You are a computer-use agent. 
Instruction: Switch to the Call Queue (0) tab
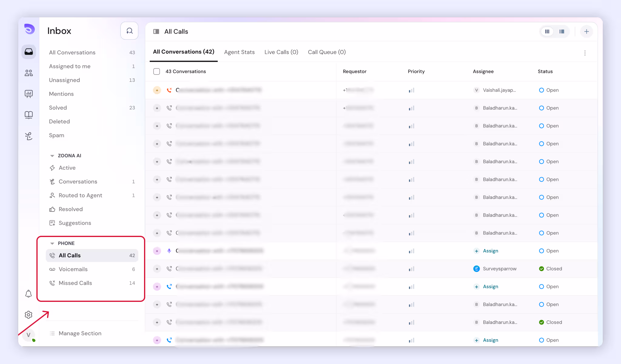pyautogui.click(x=327, y=52)
